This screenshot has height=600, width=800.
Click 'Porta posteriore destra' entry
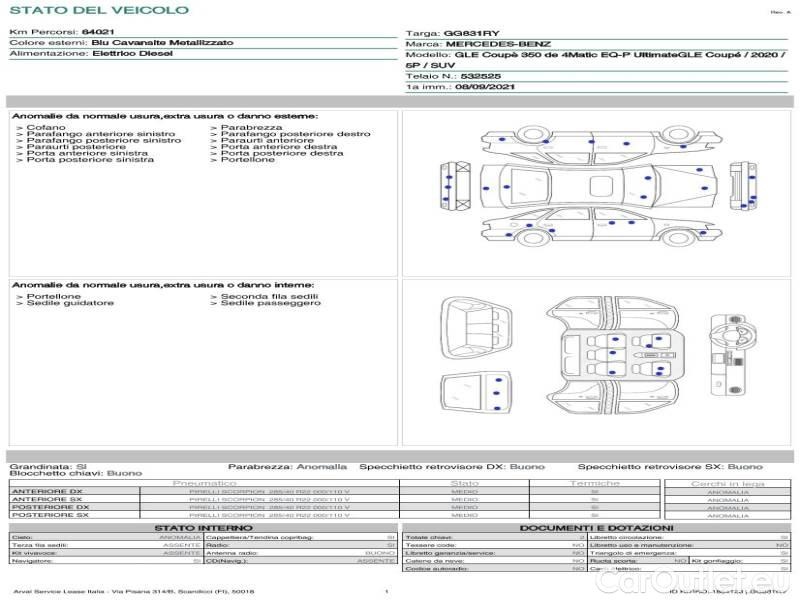282,153
